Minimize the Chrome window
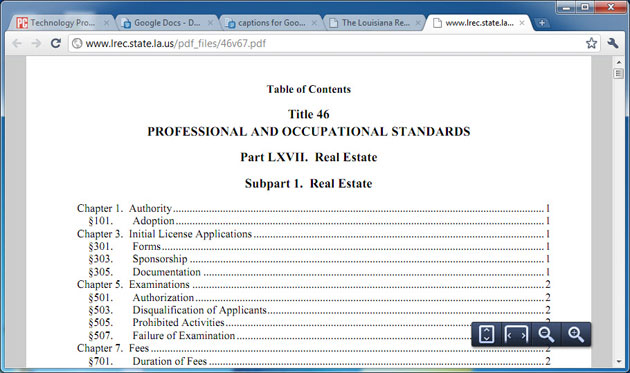This screenshot has width=630, height=373. pyautogui.click(x=567, y=7)
